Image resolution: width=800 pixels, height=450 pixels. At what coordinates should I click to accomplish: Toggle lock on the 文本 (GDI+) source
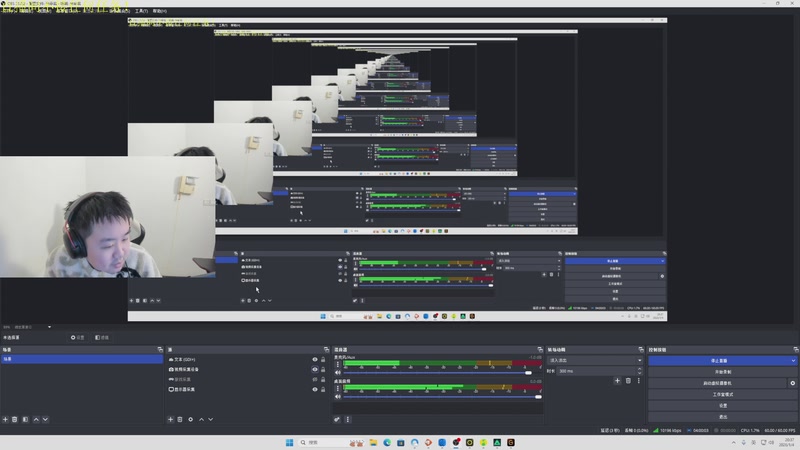(x=323, y=359)
